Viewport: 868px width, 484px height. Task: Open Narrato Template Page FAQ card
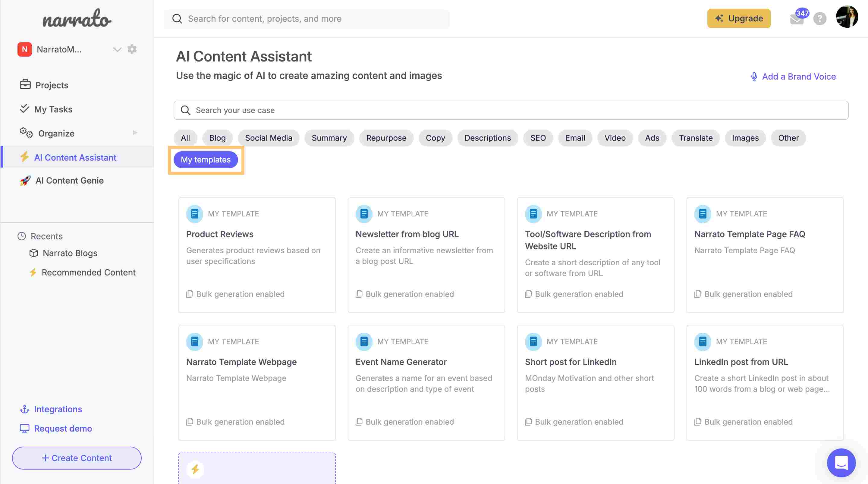[x=765, y=255]
